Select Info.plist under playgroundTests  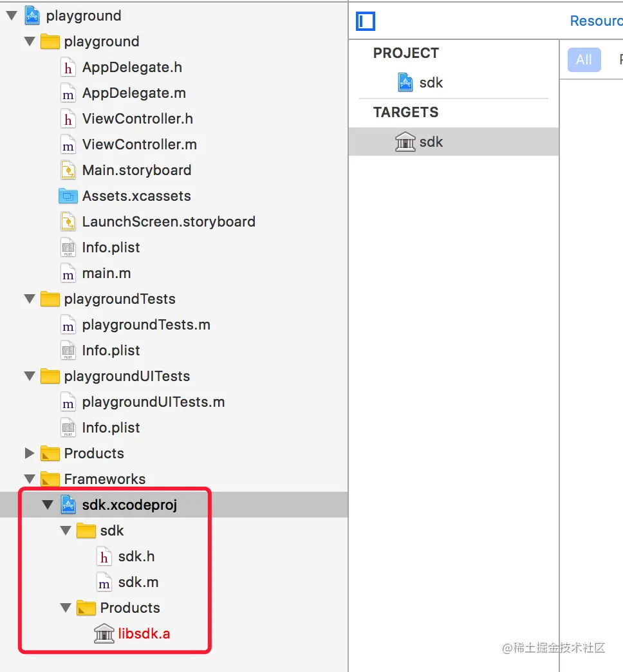[x=111, y=350]
